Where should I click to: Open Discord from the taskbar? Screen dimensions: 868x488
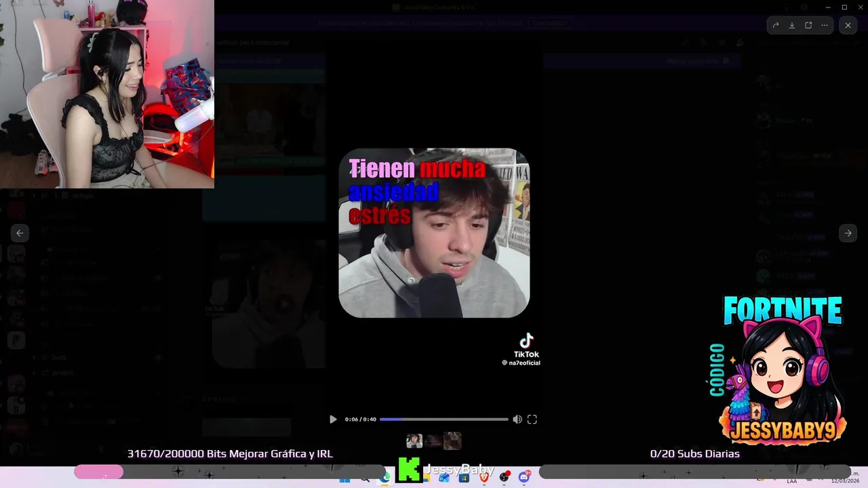click(524, 478)
